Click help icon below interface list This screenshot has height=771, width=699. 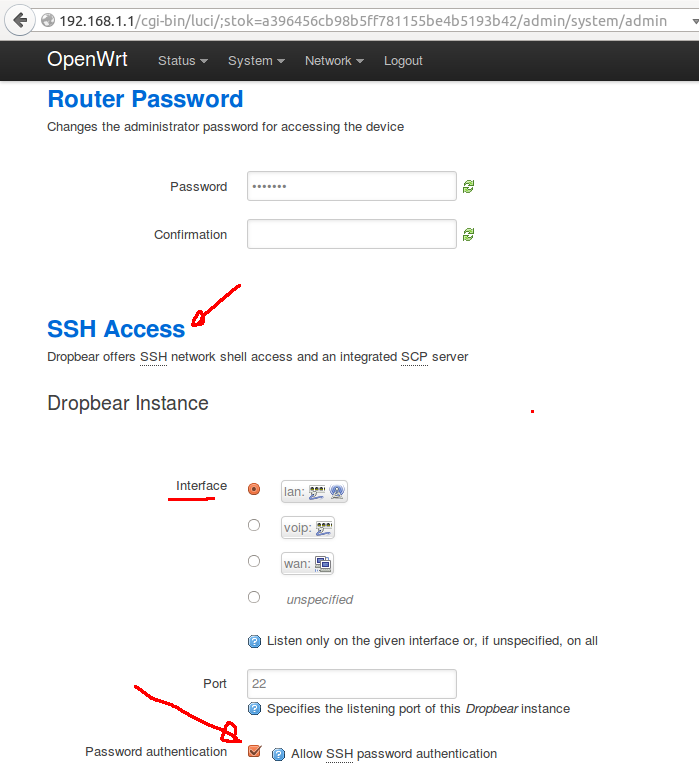coord(254,641)
